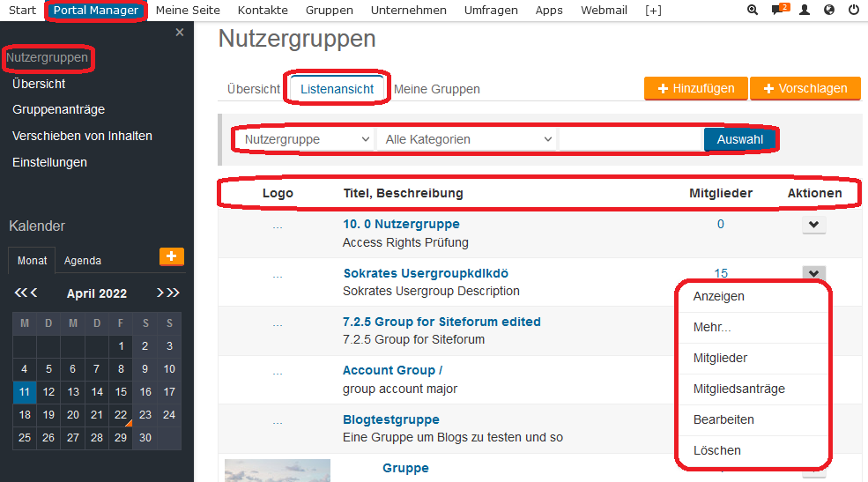Viewport: 868px width, 482px height.
Task: Click member count 15 for Sokrates group
Action: point(721,273)
